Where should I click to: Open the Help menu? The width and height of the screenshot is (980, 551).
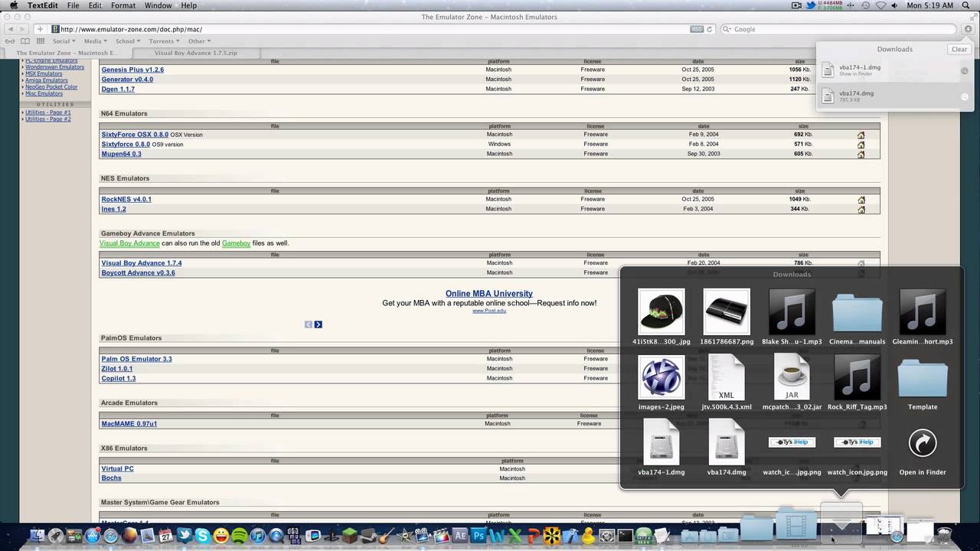(188, 5)
